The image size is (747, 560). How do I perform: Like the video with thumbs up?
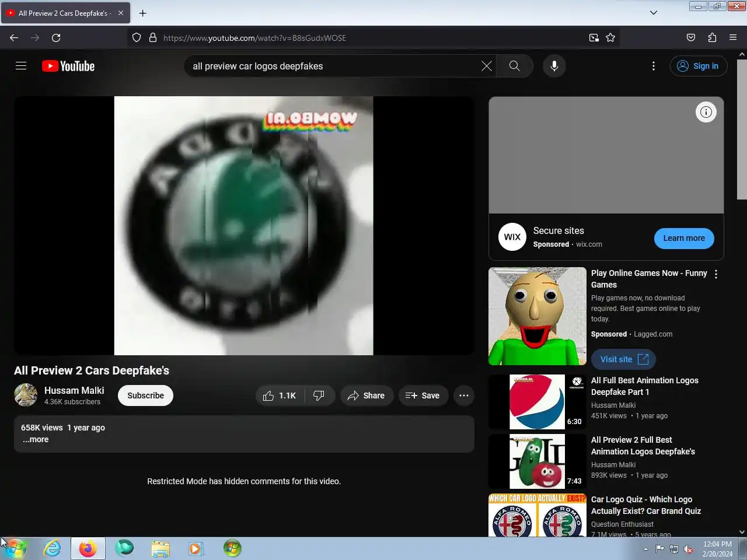280,395
